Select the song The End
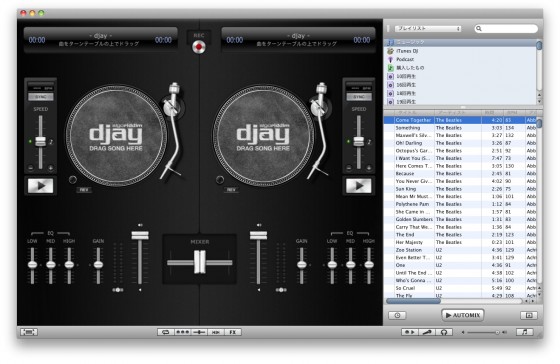The width and height of the screenshot is (560, 364). tap(460, 235)
